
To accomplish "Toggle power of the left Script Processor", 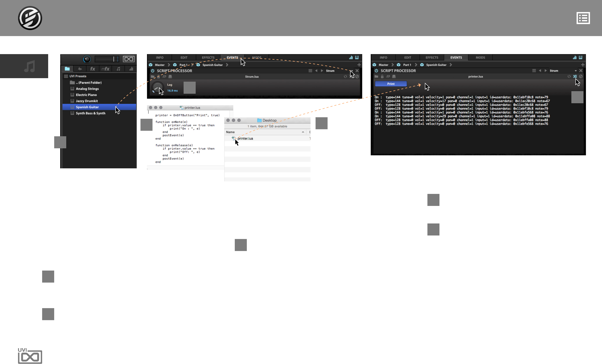I will click(x=153, y=71).
